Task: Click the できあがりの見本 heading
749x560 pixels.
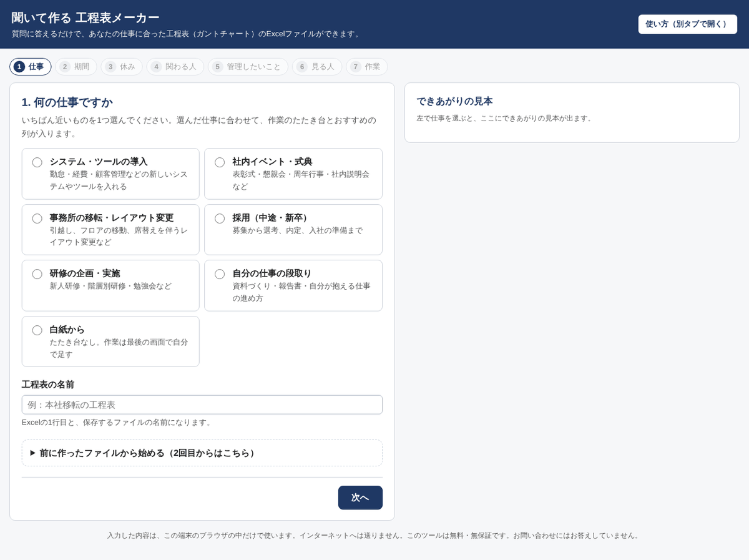Action: tap(455, 101)
